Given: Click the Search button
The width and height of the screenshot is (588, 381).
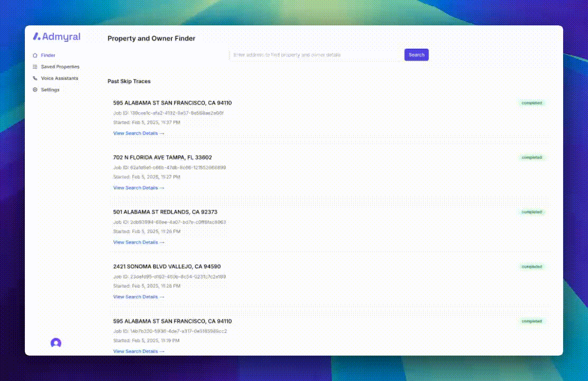Looking at the screenshot, I should [416, 55].
